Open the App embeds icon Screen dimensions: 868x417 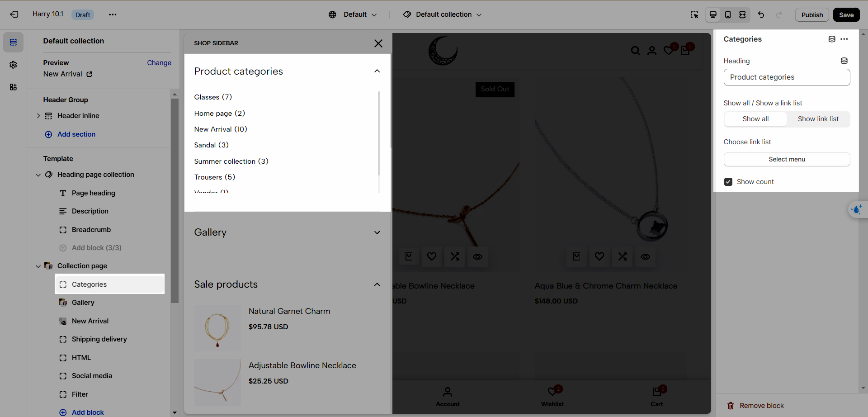(13, 87)
